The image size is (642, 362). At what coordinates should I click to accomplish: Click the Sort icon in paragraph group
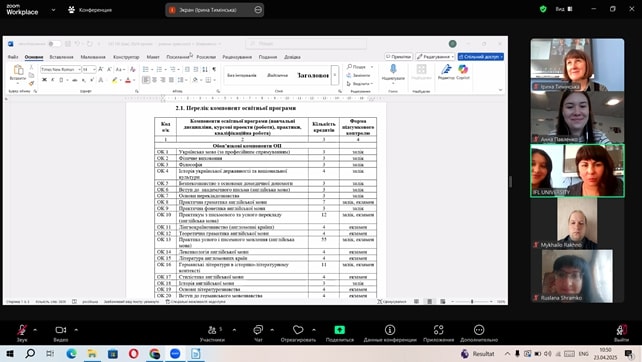pyautogui.click(x=205, y=69)
